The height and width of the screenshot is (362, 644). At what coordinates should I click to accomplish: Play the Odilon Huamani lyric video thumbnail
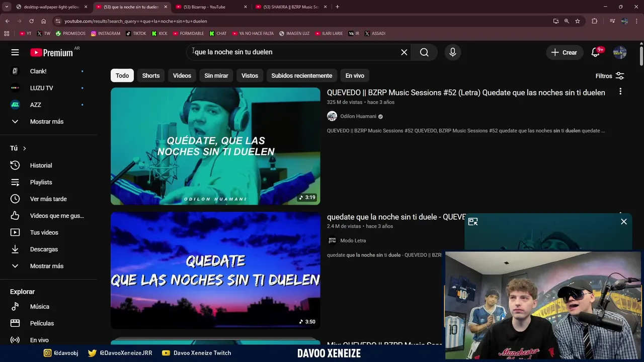[x=215, y=146]
